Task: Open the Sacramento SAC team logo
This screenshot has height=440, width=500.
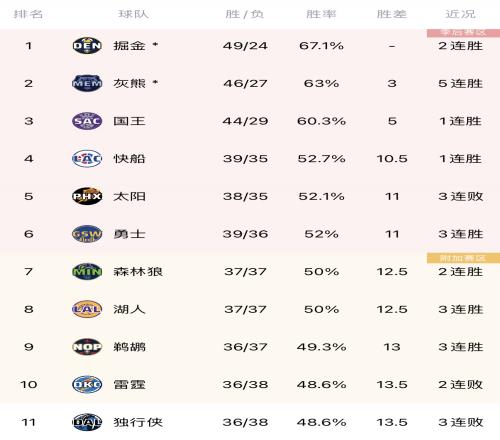Action: click(87, 121)
